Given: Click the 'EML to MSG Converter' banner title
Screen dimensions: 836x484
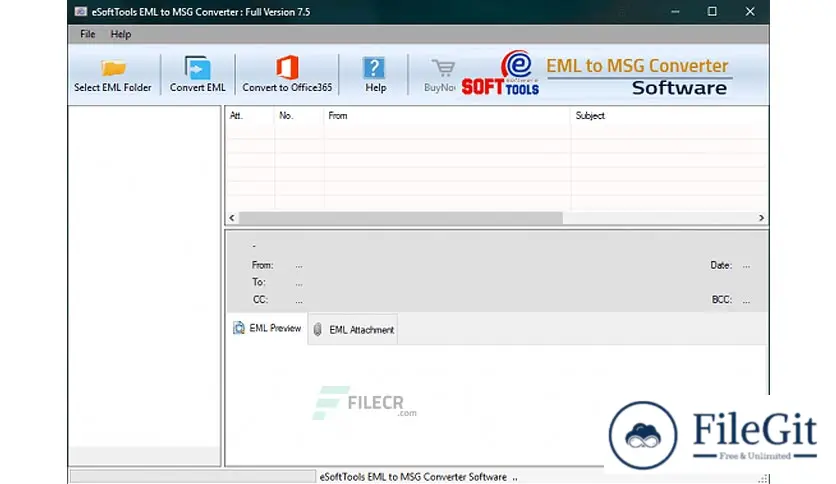Looking at the screenshot, I should [x=637, y=66].
